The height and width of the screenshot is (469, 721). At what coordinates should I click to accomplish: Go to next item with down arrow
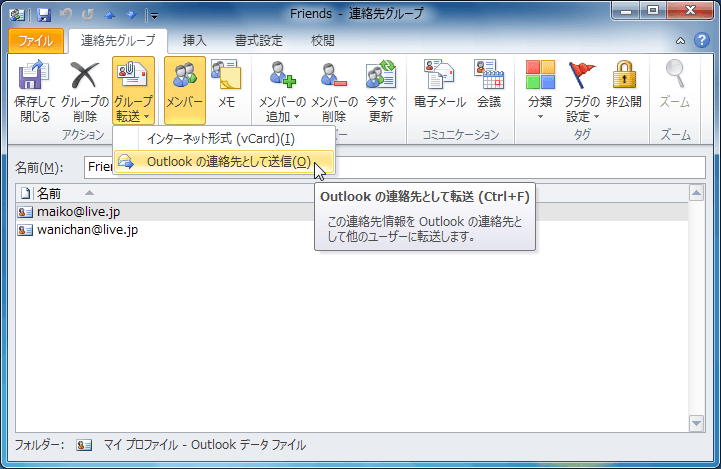[132, 15]
